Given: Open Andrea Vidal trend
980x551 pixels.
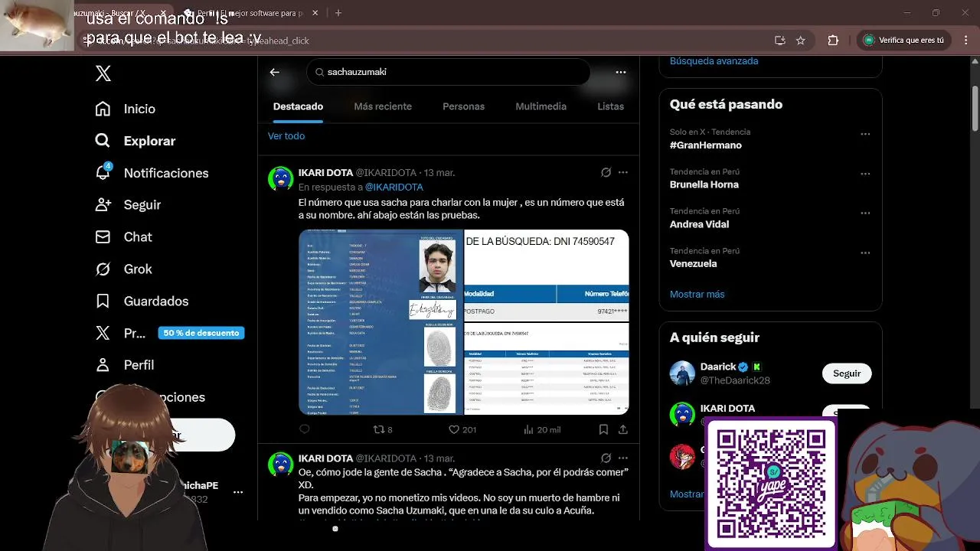Looking at the screenshot, I should (x=699, y=224).
